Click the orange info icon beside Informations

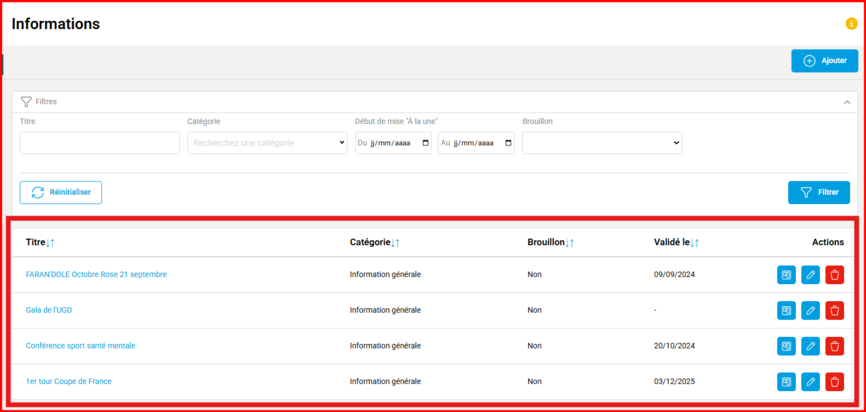click(851, 23)
